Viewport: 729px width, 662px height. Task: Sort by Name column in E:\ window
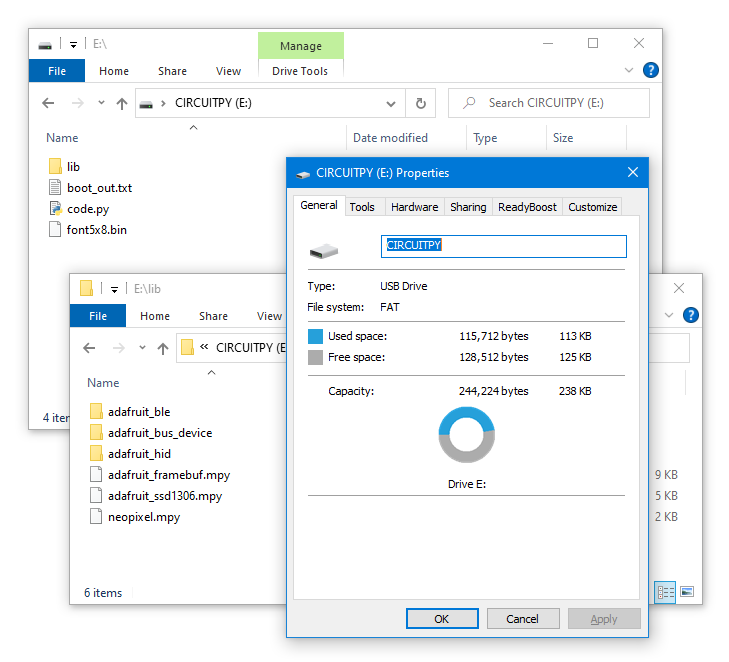(62, 138)
